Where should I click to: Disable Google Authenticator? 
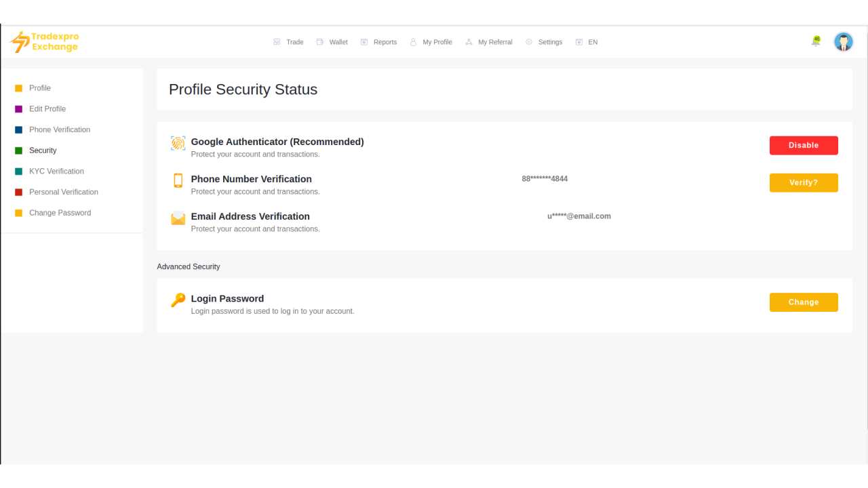point(804,145)
